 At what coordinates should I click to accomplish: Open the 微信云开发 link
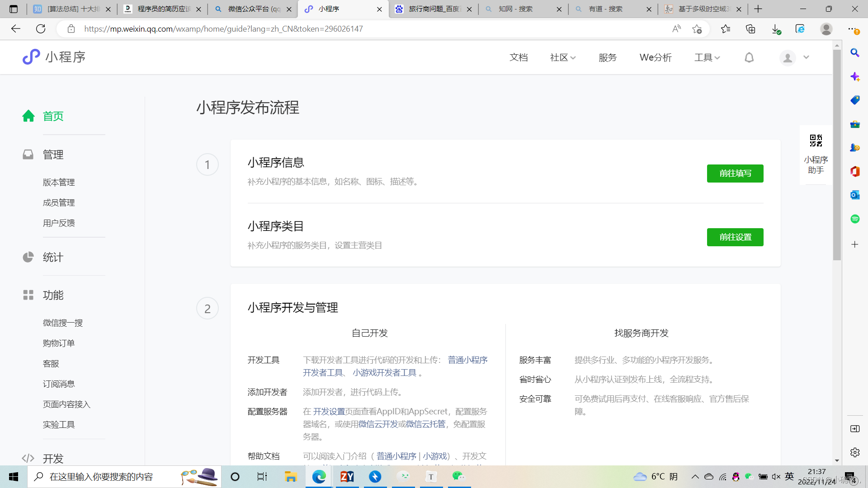coord(378,424)
